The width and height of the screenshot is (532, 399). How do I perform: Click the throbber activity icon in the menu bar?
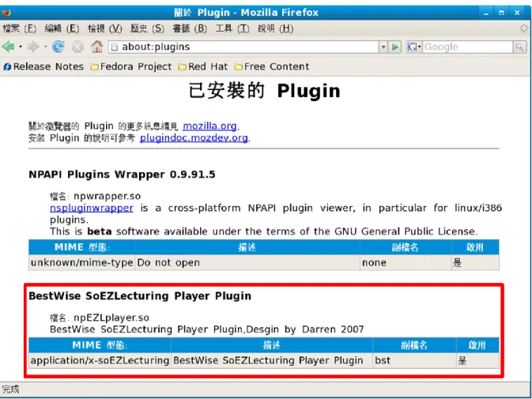click(x=524, y=28)
